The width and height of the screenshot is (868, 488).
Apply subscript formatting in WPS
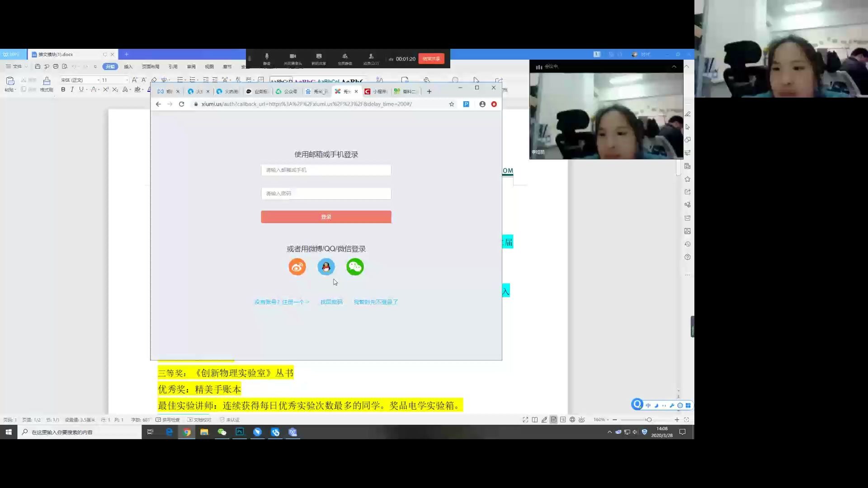tap(115, 89)
